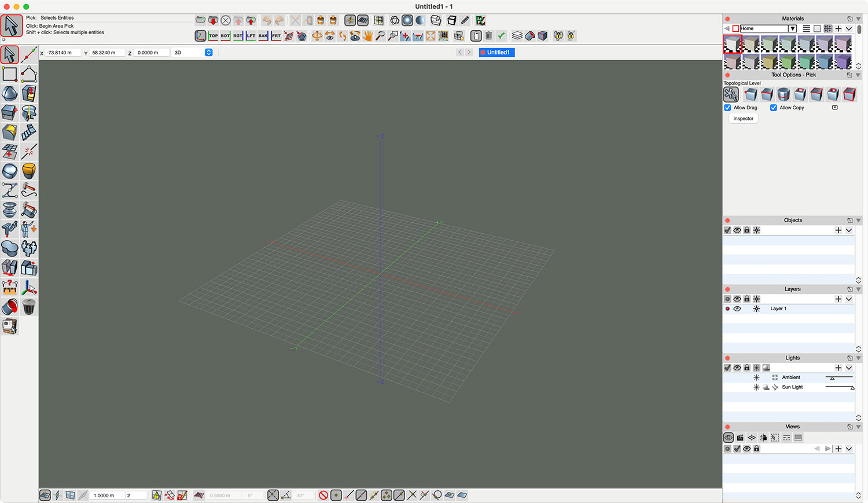The image size is (868, 503).
Task: Select the Pan (hand) tool in the toolbar
Action: tap(368, 35)
